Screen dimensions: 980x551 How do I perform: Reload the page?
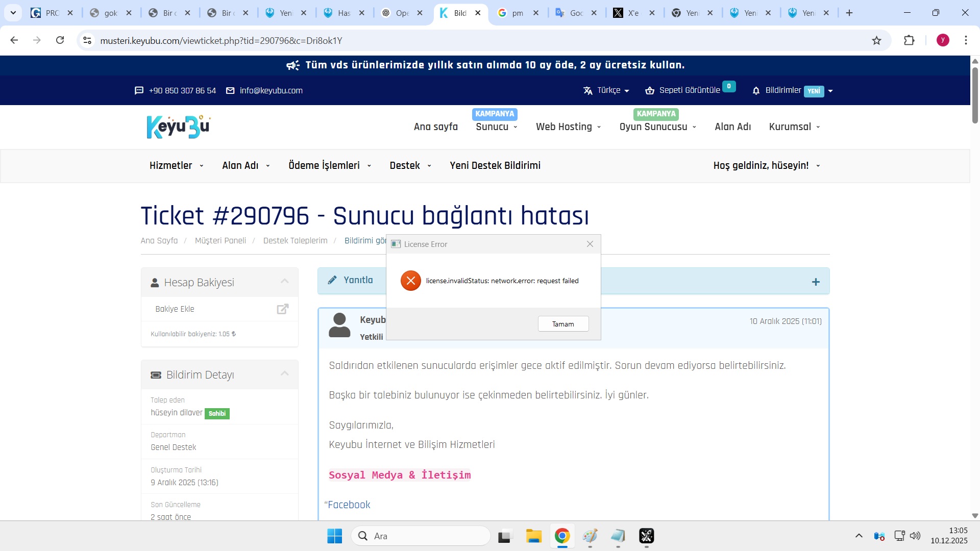coord(60,40)
